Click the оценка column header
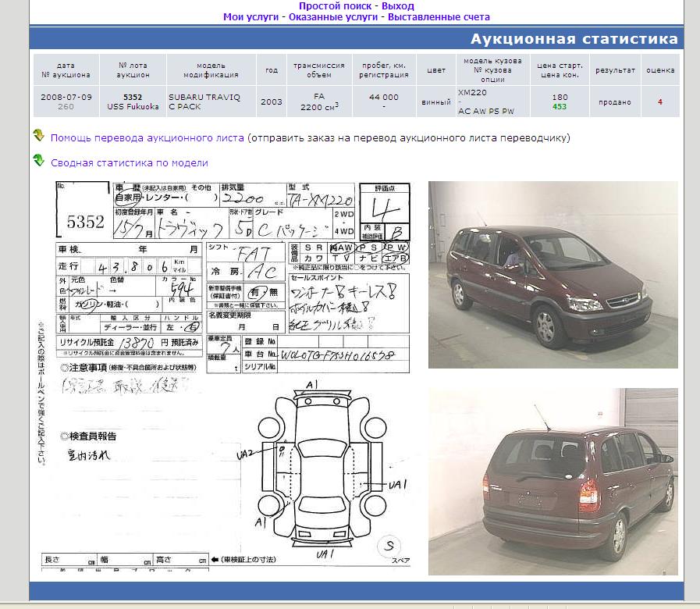Image resolution: width=700 pixels, height=609 pixels. (x=660, y=70)
